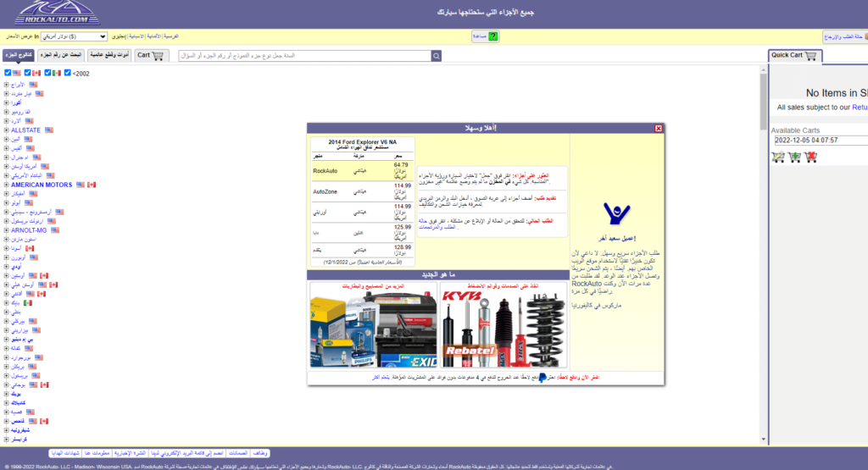Viewport: 868px width, 470px height.
Task: Close the welcome popup with the red X
Action: click(658, 128)
